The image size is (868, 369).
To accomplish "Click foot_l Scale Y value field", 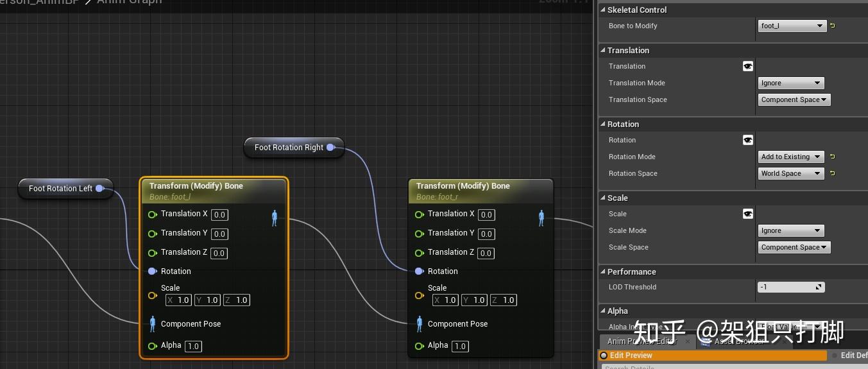I will [208, 300].
